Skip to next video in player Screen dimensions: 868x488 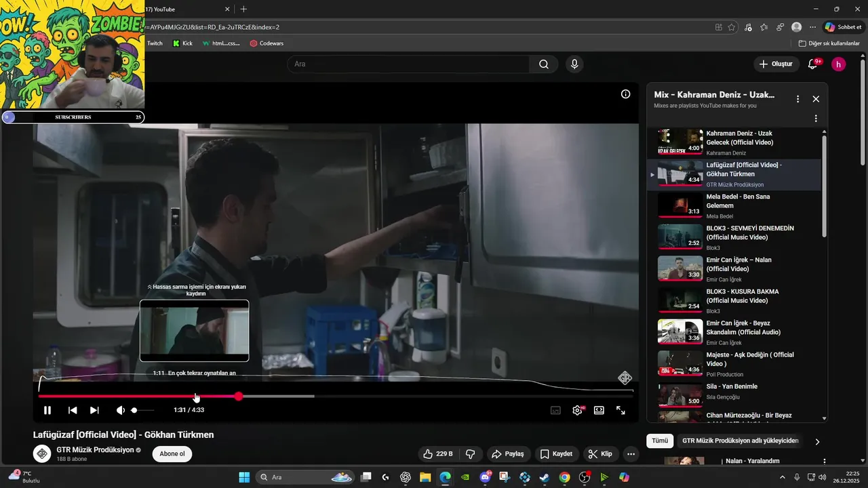pos(94,410)
